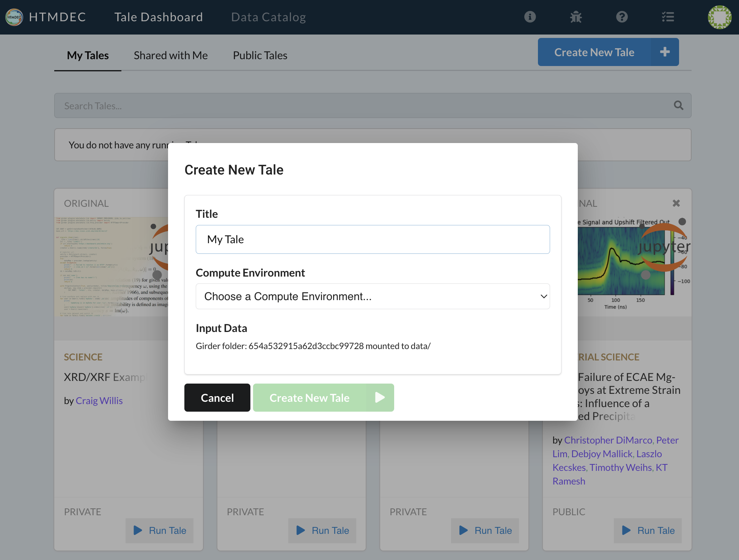The height and width of the screenshot is (560, 739).
Task: Open Craig Willis author link
Action: tap(99, 401)
